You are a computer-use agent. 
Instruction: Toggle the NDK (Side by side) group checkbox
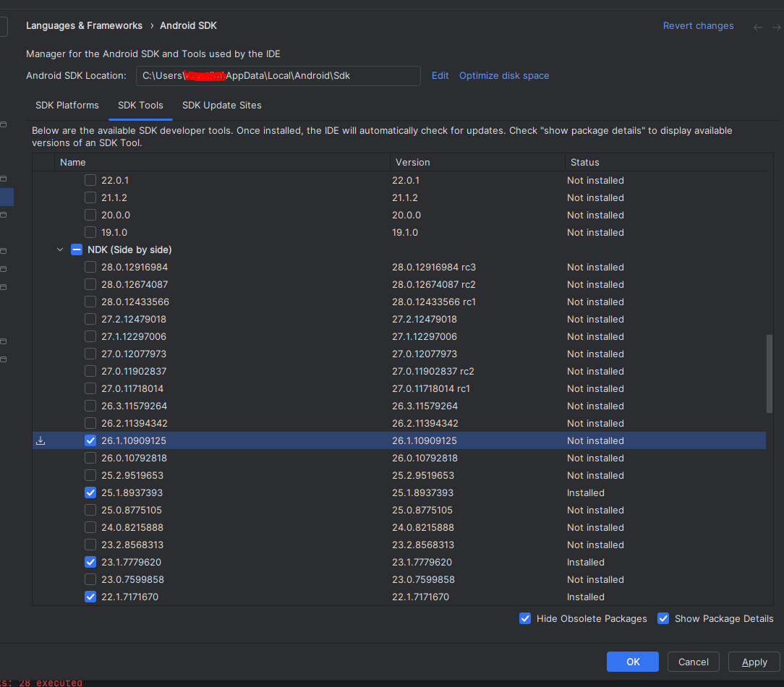tap(77, 249)
